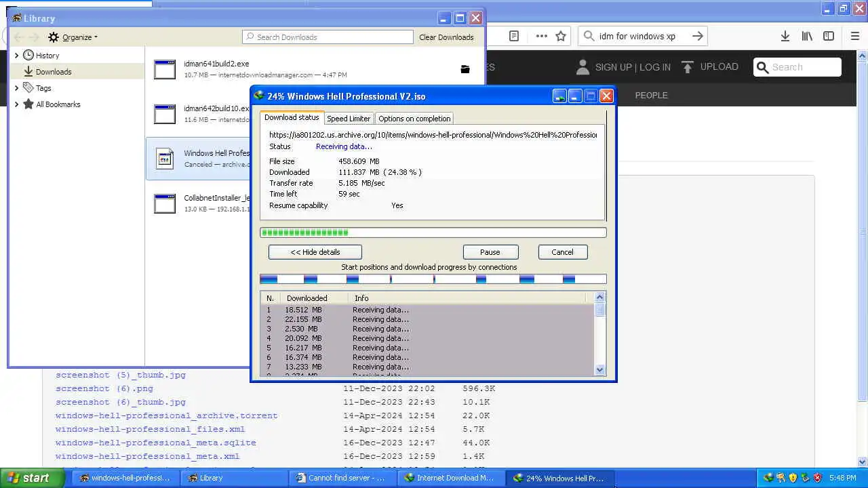Click the archive.org upload arrow icon

click(x=688, y=66)
